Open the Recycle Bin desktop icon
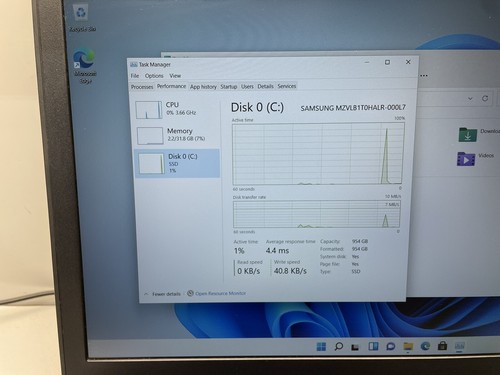The image size is (500, 375). [x=82, y=18]
